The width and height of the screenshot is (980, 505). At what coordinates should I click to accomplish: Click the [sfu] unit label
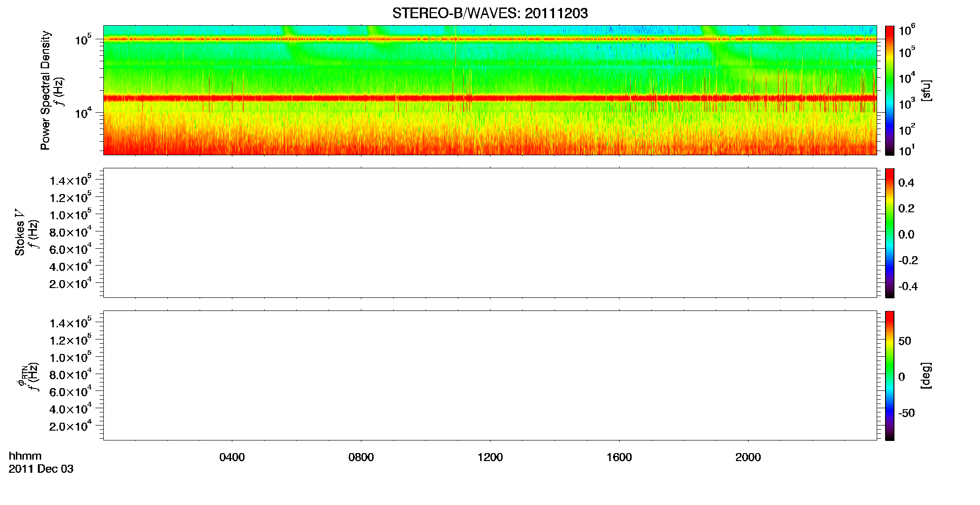coord(926,90)
